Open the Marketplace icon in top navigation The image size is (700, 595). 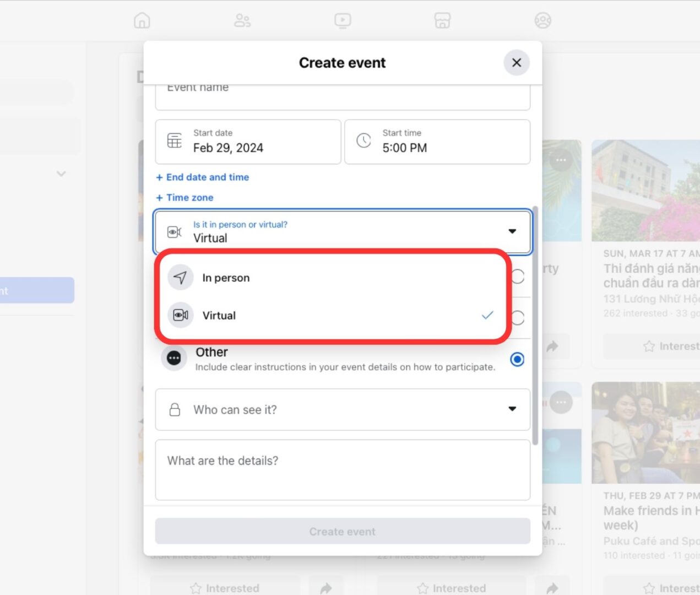[x=442, y=20]
